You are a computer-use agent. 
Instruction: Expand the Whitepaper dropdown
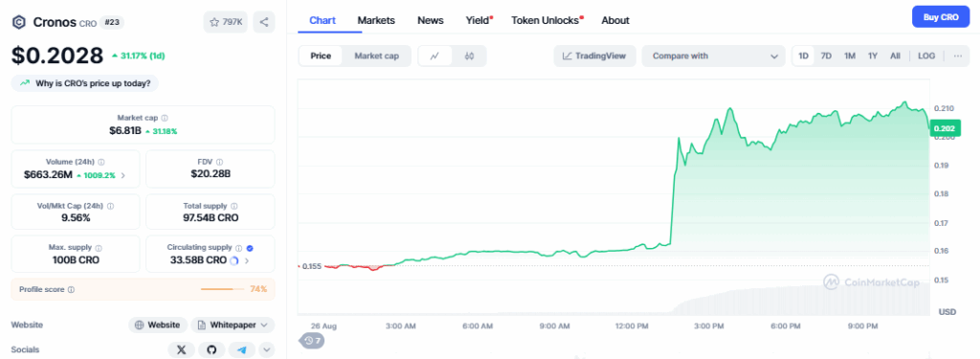(x=233, y=325)
